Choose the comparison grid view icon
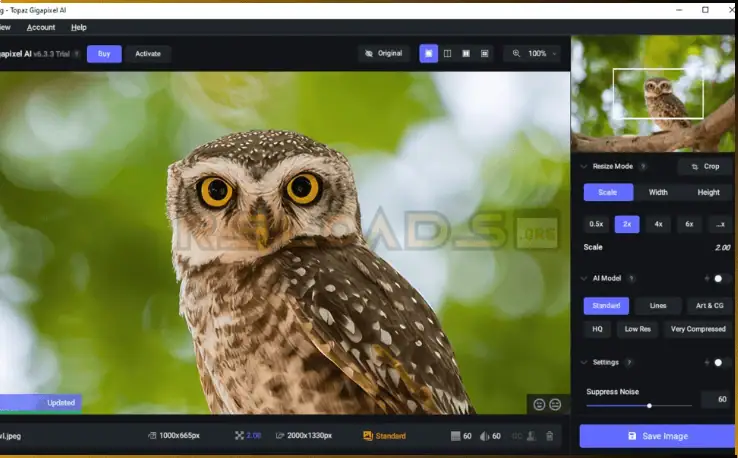738x458 pixels. (x=485, y=53)
